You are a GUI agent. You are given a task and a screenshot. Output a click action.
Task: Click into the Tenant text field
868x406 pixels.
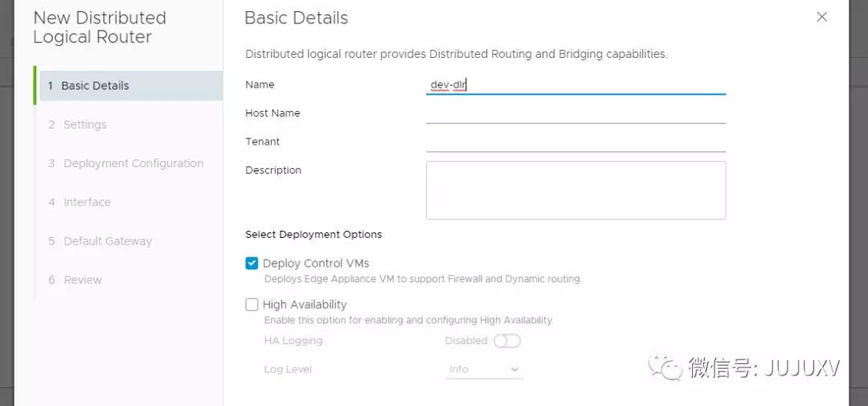(575, 141)
